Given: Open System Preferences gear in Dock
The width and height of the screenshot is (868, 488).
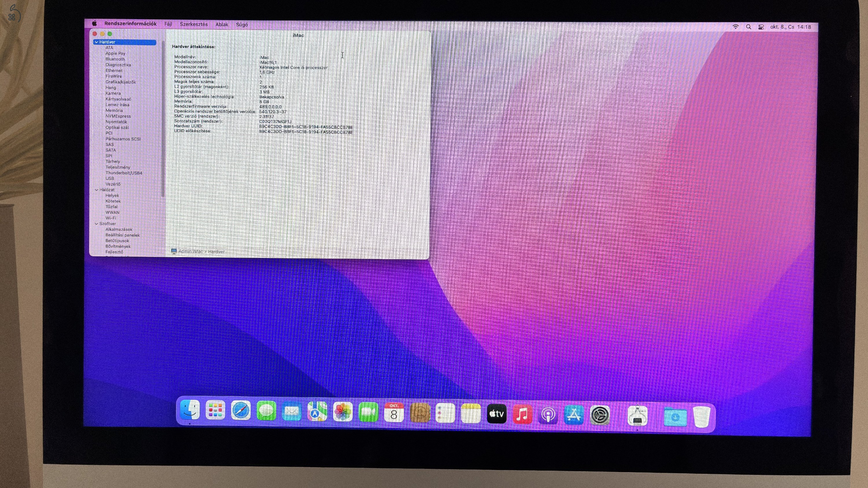Looking at the screenshot, I should [600, 415].
